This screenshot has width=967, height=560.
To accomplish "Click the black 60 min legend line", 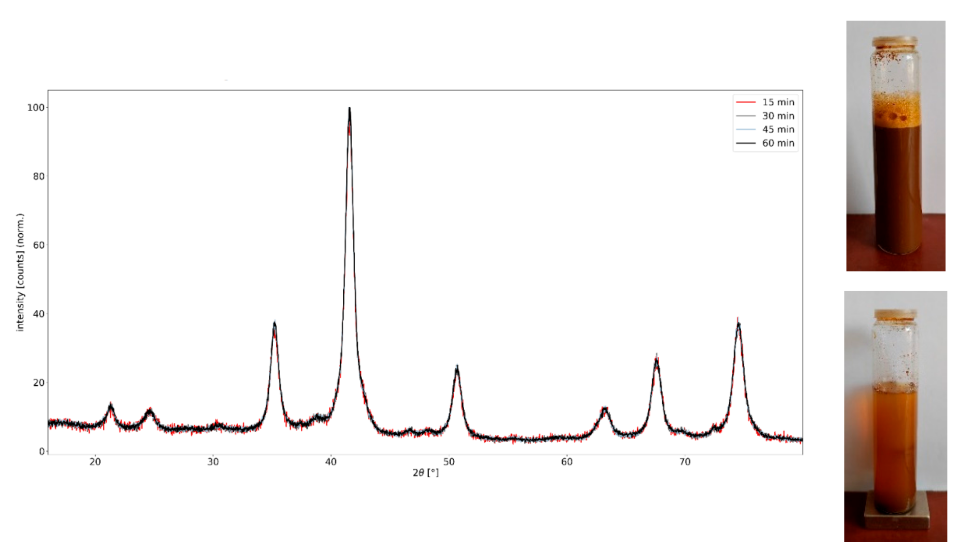I will click(x=746, y=143).
